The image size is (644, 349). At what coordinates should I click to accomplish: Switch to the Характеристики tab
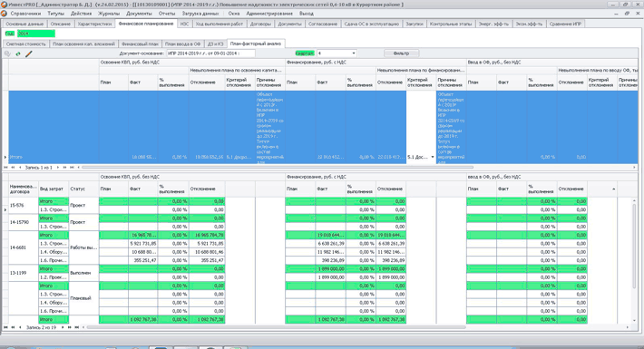[x=94, y=24]
